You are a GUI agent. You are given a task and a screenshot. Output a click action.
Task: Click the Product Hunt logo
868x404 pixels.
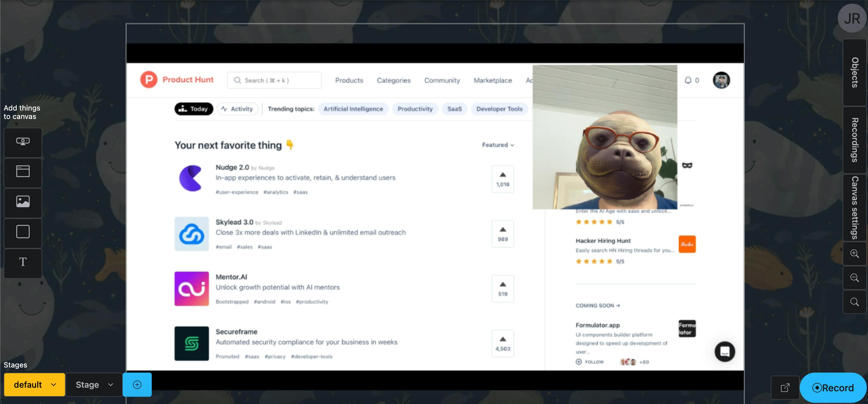point(149,80)
